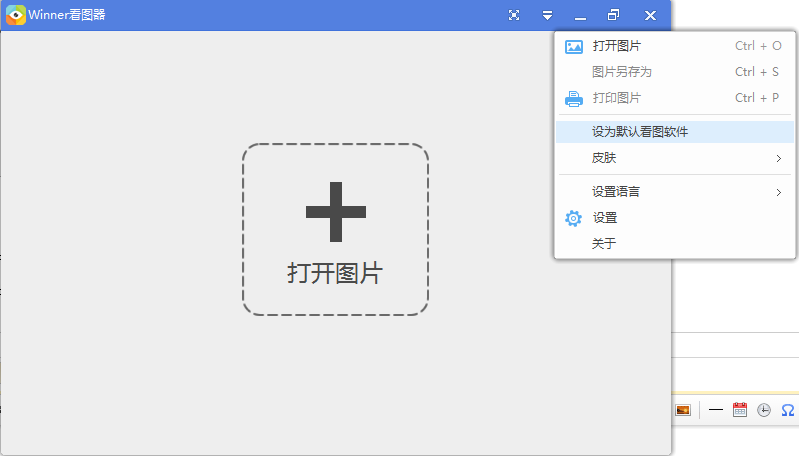
Task: Click the 打开图片 label in center box
Action: (x=335, y=274)
